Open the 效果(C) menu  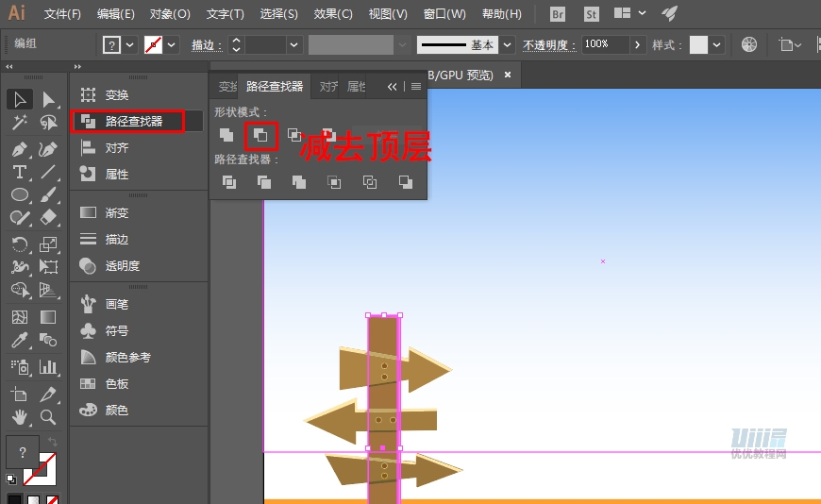coord(333,14)
